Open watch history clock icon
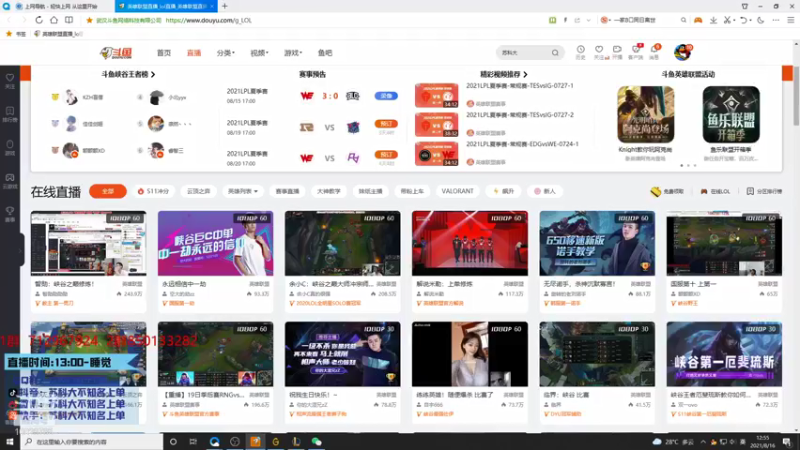Image resolution: width=800 pixels, height=450 pixels. 581,51
